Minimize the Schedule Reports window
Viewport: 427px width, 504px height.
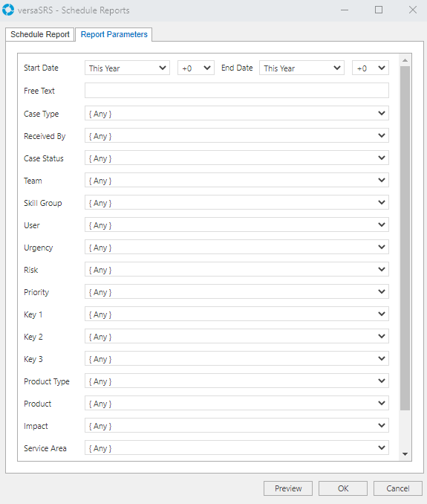(345, 10)
